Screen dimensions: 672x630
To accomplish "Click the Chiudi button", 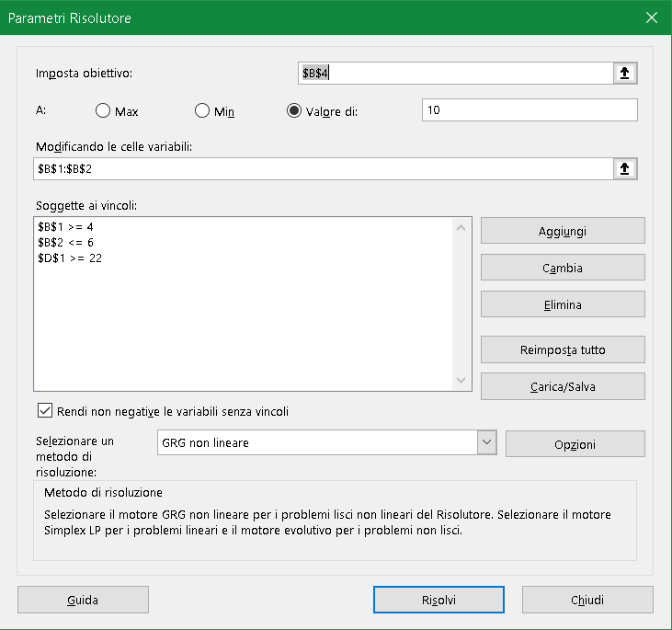I will click(x=587, y=600).
